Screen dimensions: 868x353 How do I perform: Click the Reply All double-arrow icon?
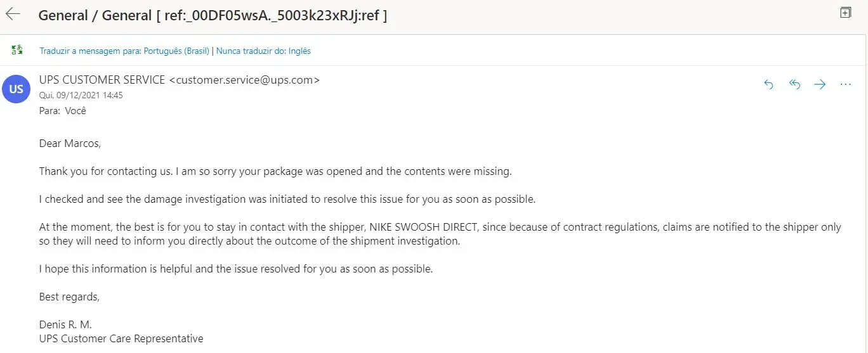794,84
